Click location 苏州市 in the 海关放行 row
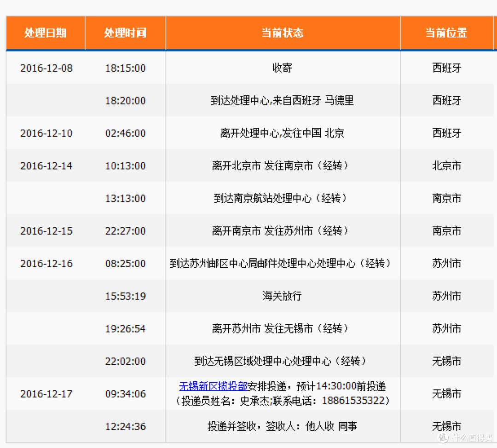This screenshot has width=497, height=448. [x=446, y=296]
